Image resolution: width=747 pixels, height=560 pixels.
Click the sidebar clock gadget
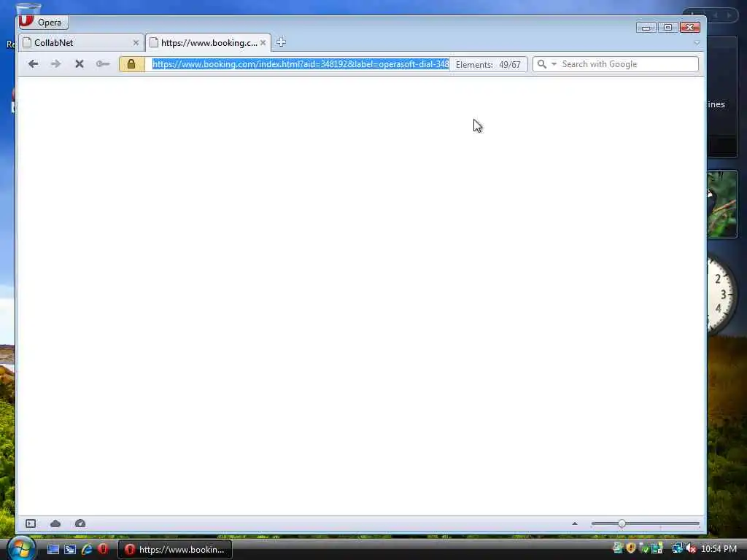(721, 295)
